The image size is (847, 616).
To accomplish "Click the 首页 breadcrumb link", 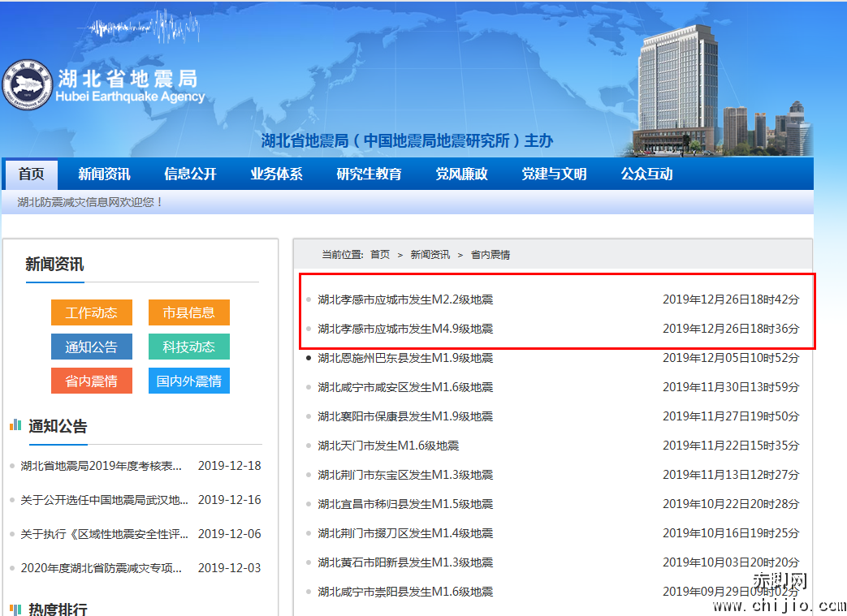I will (x=380, y=255).
